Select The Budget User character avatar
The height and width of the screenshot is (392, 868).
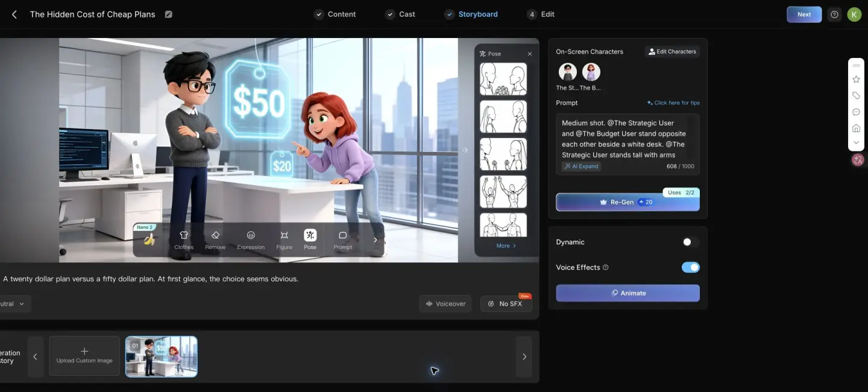pyautogui.click(x=591, y=72)
